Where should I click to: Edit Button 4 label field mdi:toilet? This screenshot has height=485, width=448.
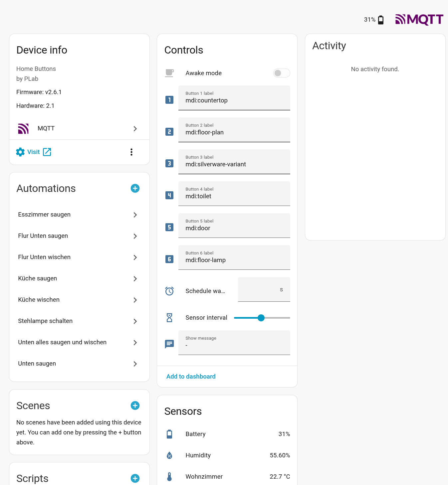pos(234,194)
